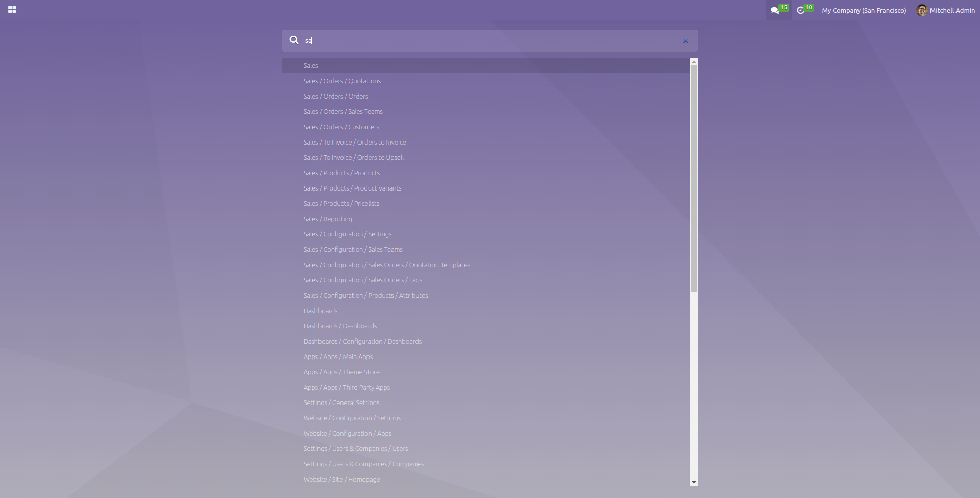Select the highlighted Sales result

311,65
